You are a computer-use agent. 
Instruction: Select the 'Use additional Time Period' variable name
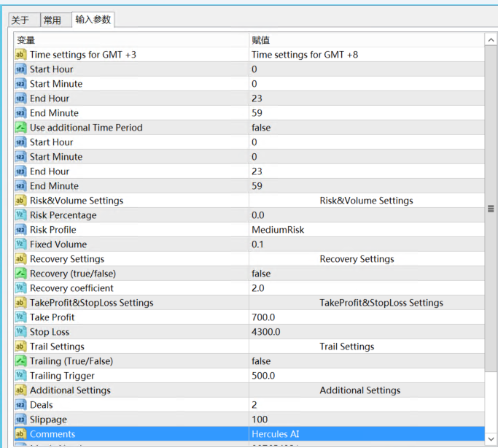86,128
